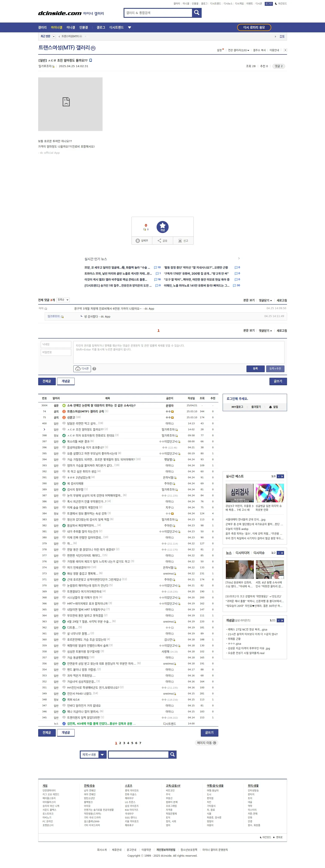Go to page 2 of the post list
Screen dimensions: 325x868
tap(120, 743)
